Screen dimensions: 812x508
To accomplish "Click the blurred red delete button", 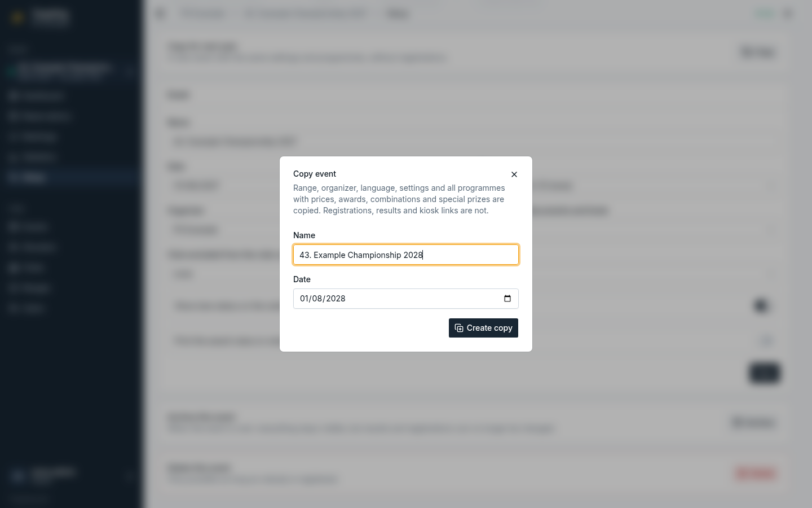I will [757, 474].
